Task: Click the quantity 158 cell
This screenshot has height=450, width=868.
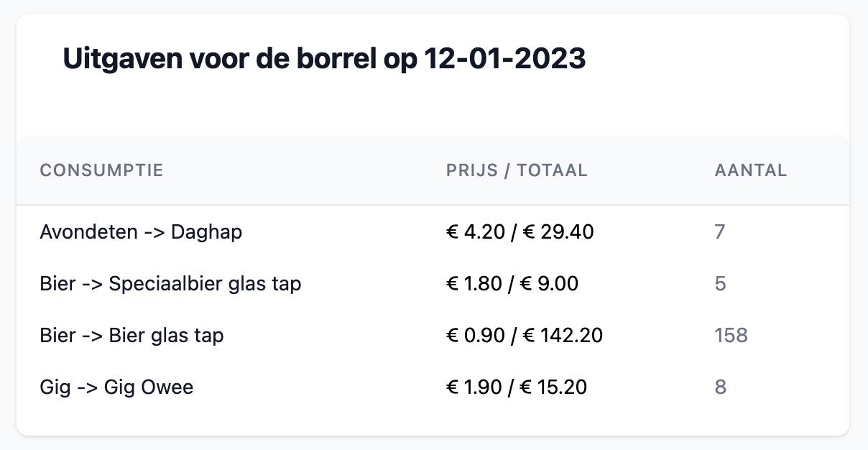Action: tap(731, 336)
